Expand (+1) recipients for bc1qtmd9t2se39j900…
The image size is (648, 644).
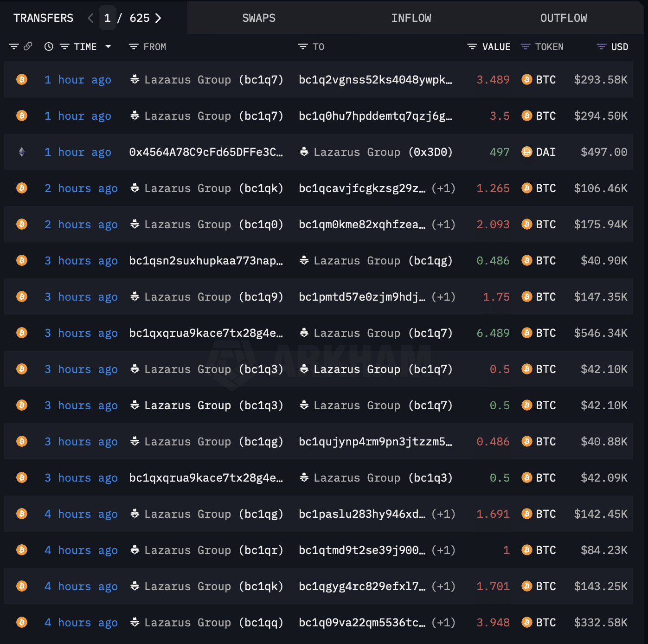point(443,550)
